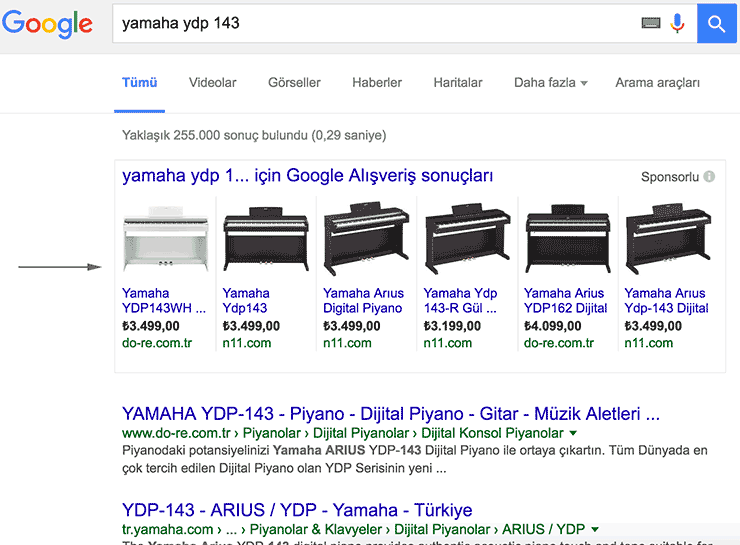Click the ₺3.199,00 price

[452, 326]
